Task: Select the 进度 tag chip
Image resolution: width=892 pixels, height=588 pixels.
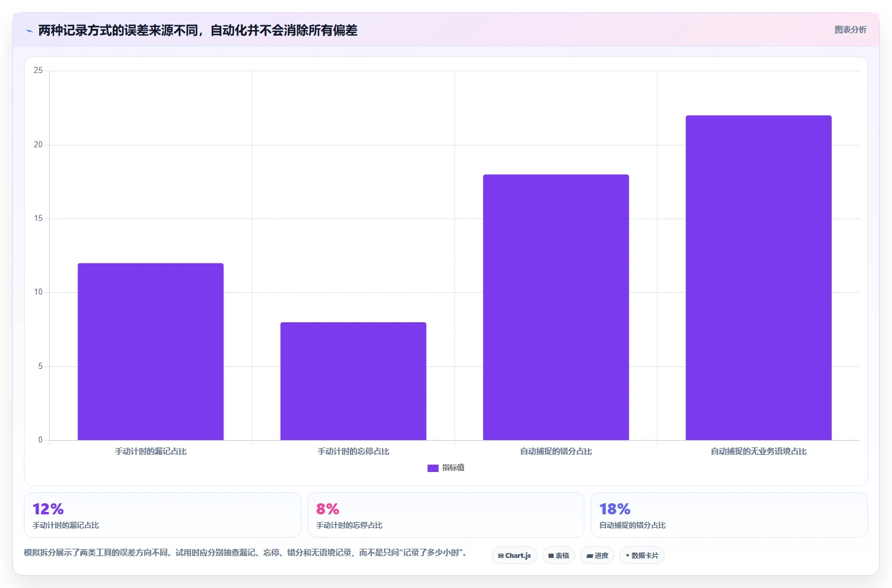Action: click(597, 555)
